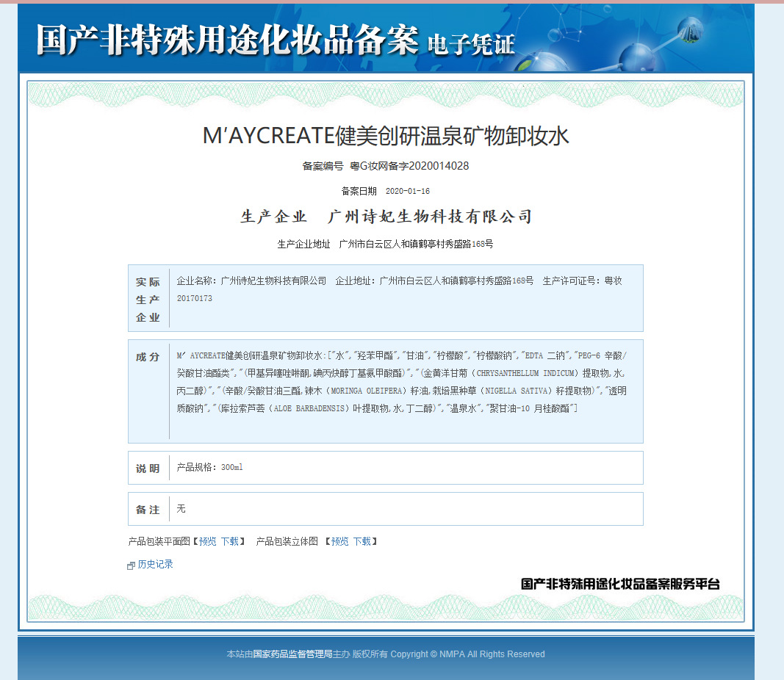Select the manufacturer address line text

[x=385, y=244]
